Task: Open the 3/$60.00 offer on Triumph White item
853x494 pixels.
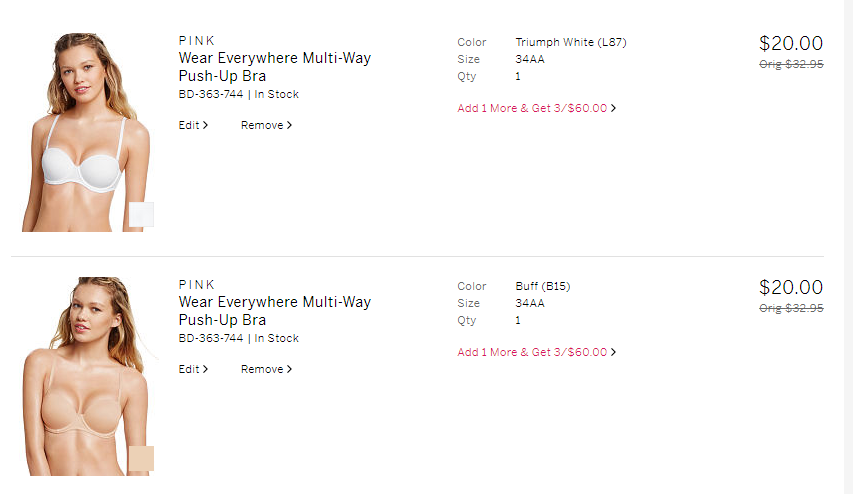Action: pos(536,108)
